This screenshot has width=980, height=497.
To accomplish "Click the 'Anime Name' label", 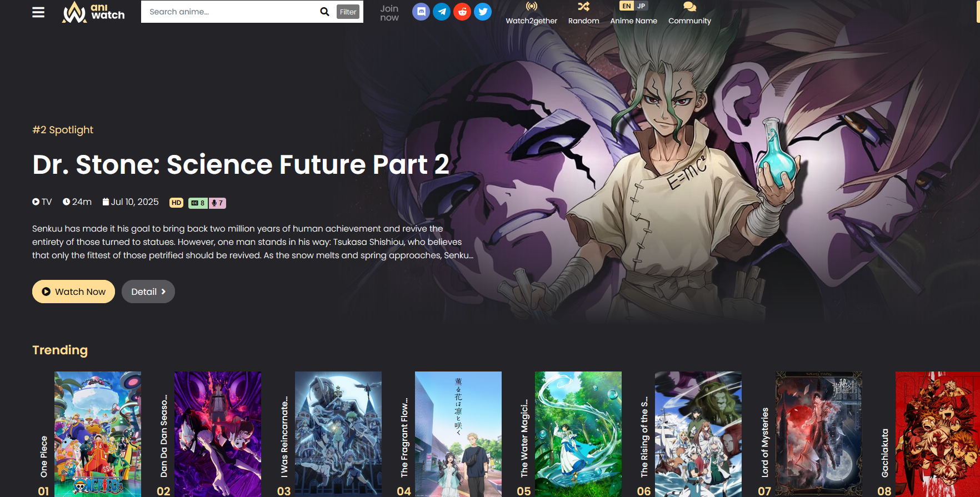I will coord(634,21).
